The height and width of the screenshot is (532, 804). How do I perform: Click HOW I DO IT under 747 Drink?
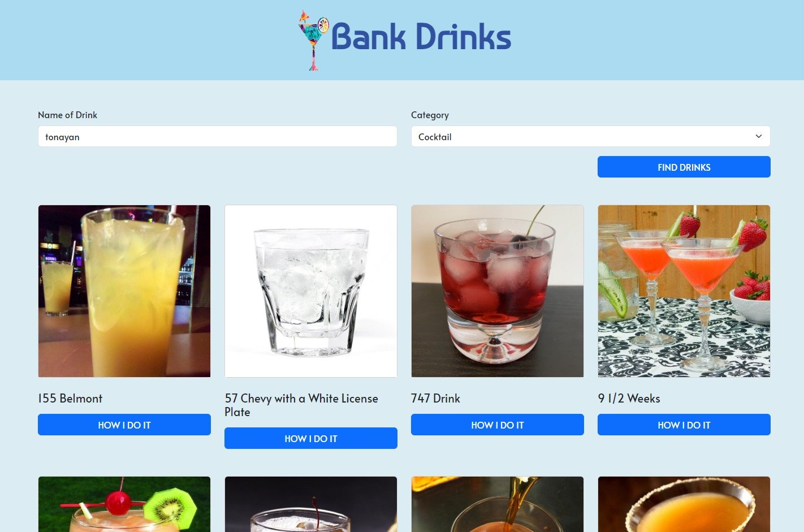[x=498, y=425]
